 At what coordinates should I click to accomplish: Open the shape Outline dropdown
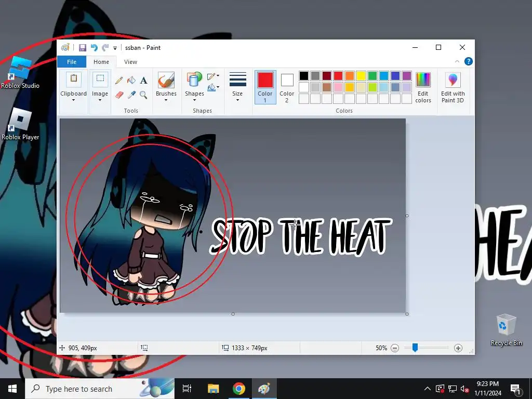click(x=214, y=76)
